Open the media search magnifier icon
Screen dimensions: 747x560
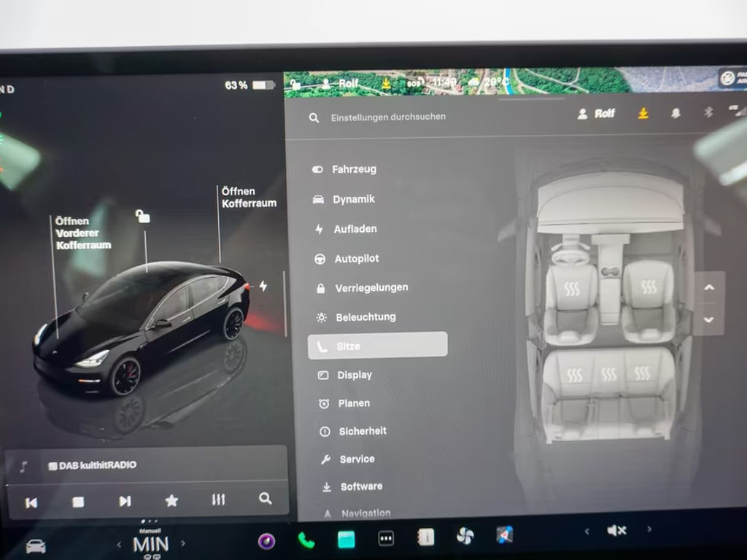[x=266, y=499]
